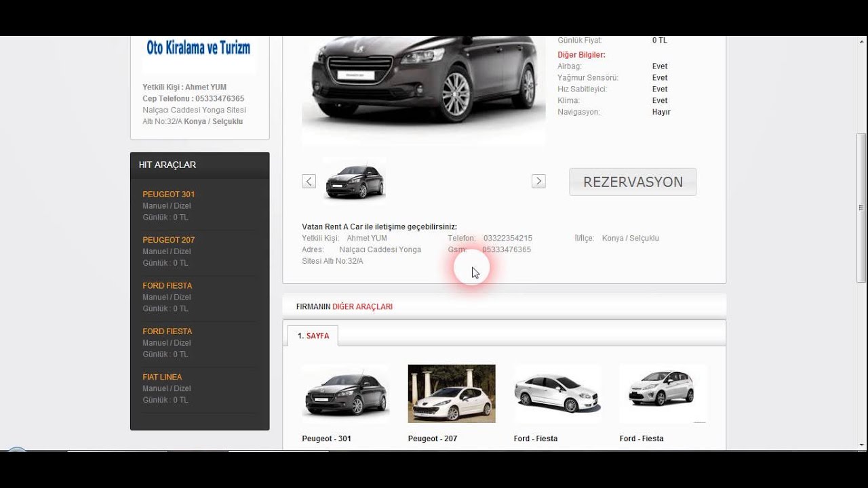The image size is (868, 488).
Task: Open PEUGEOT 301 in Hit Araçlar list
Action: point(168,195)
